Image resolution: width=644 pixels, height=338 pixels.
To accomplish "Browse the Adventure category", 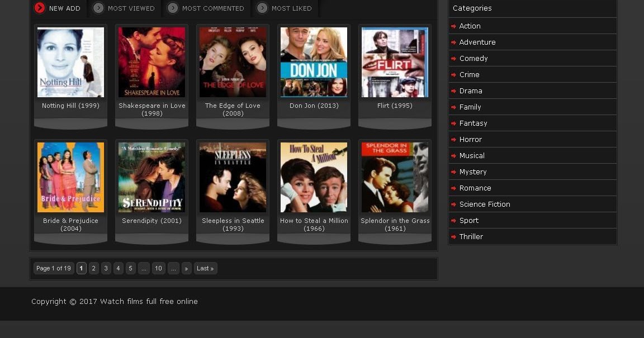I will pyautogui.click(x=477, y=42).
